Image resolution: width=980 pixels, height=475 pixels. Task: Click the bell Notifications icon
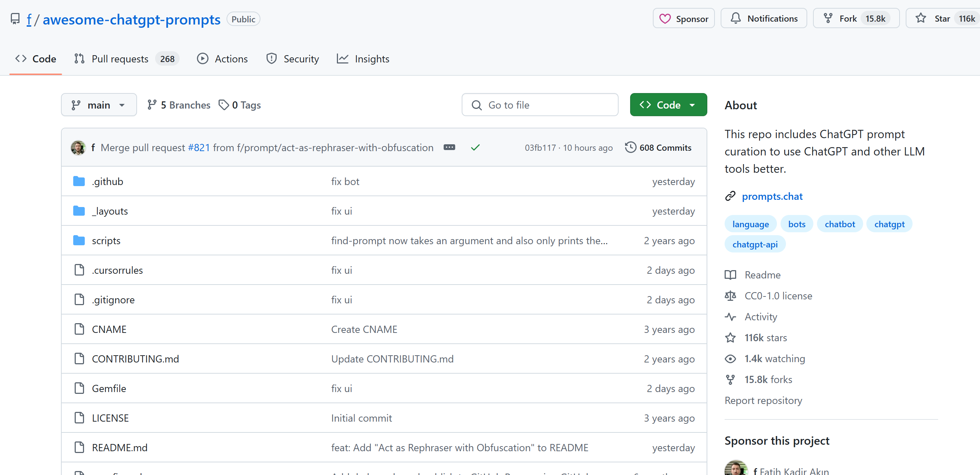[x=735, y=18]
